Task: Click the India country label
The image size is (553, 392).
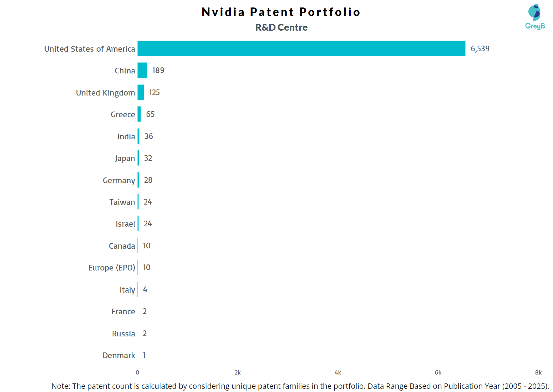Action: 126,136
